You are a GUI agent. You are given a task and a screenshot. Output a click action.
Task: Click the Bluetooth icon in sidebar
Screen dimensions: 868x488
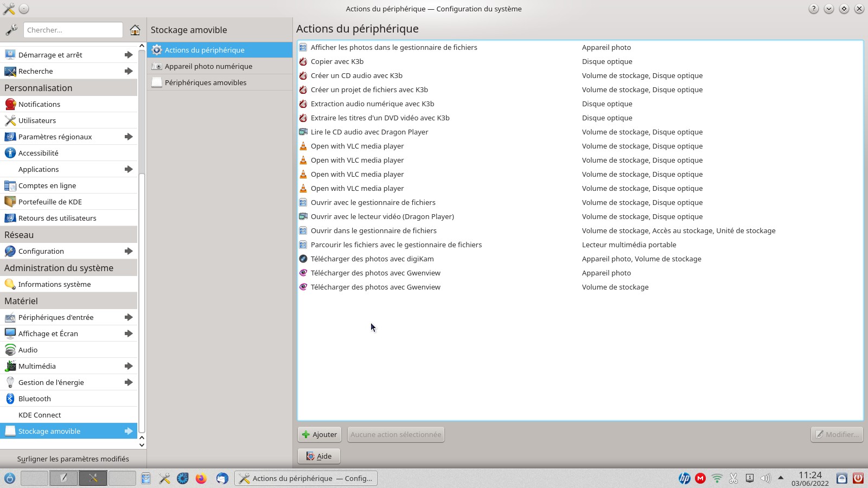[x=10, y=399]
